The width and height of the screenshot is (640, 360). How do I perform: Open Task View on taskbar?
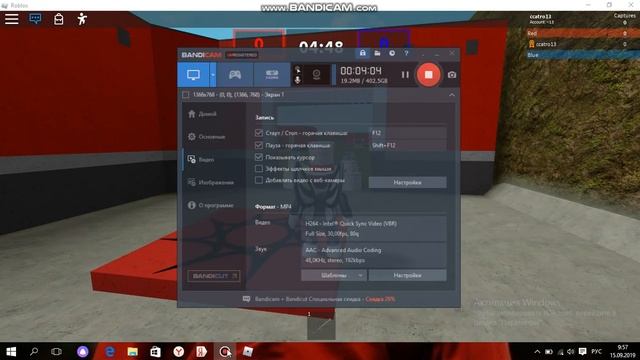(x=56, y=351)
